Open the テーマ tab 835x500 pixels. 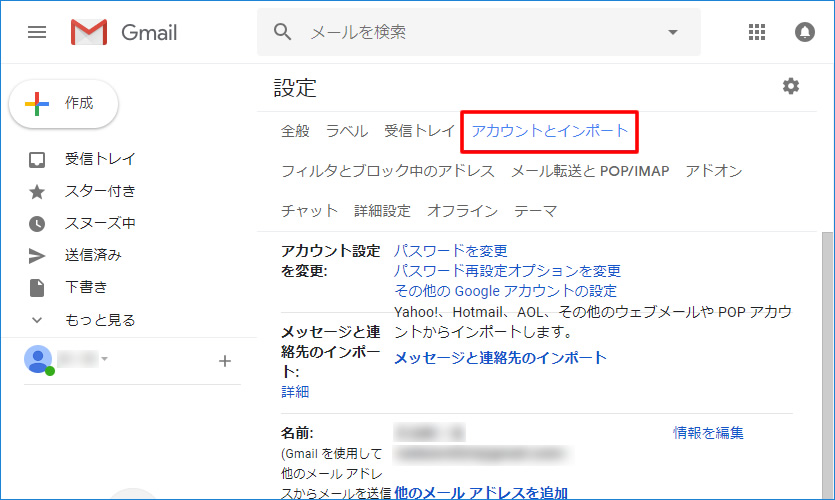pos(535,211)
